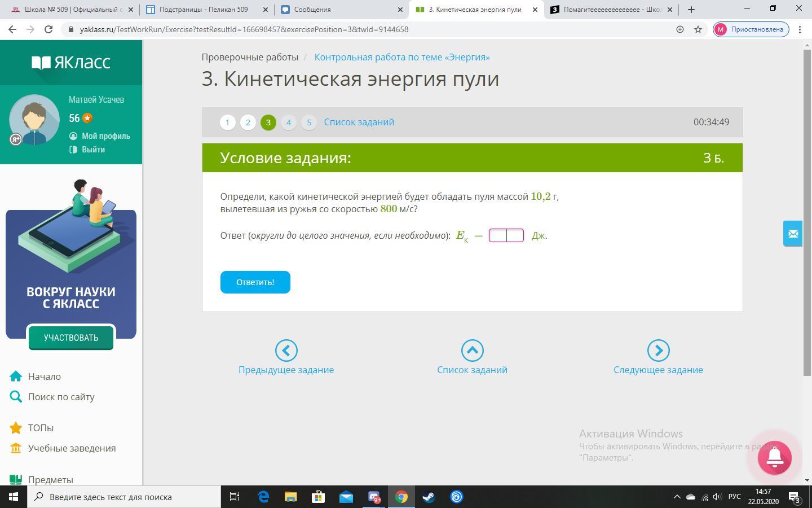Click the browser back arrow
812x508 pixels.
[x=12, y=29]
